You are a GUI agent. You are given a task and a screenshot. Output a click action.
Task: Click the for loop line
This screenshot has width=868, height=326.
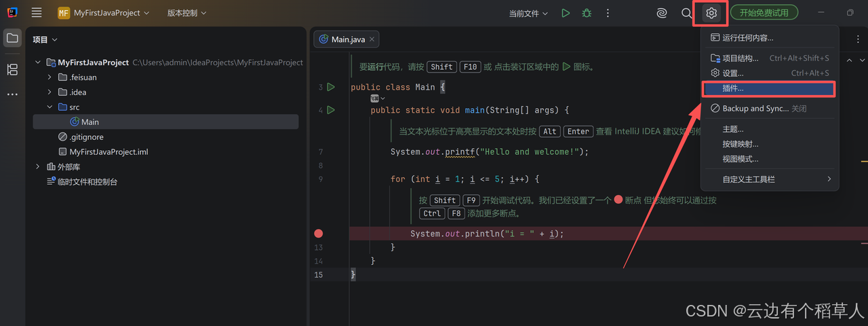point(465,179)
